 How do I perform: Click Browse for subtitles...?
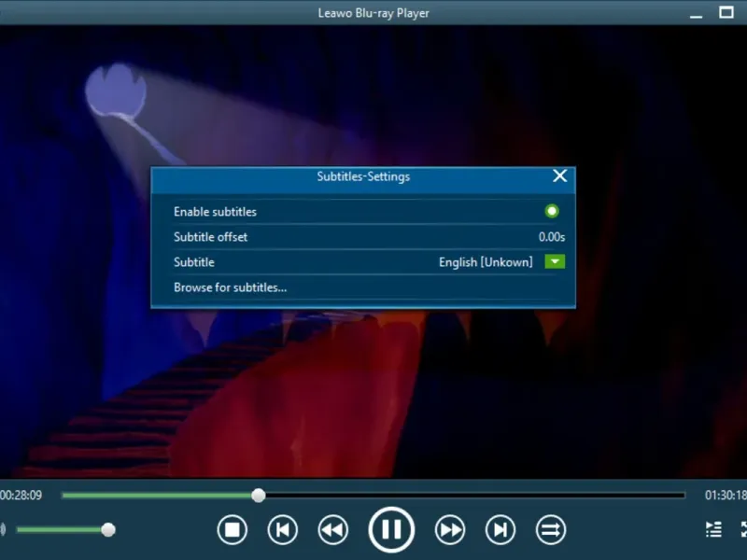[x=230, y=287]
